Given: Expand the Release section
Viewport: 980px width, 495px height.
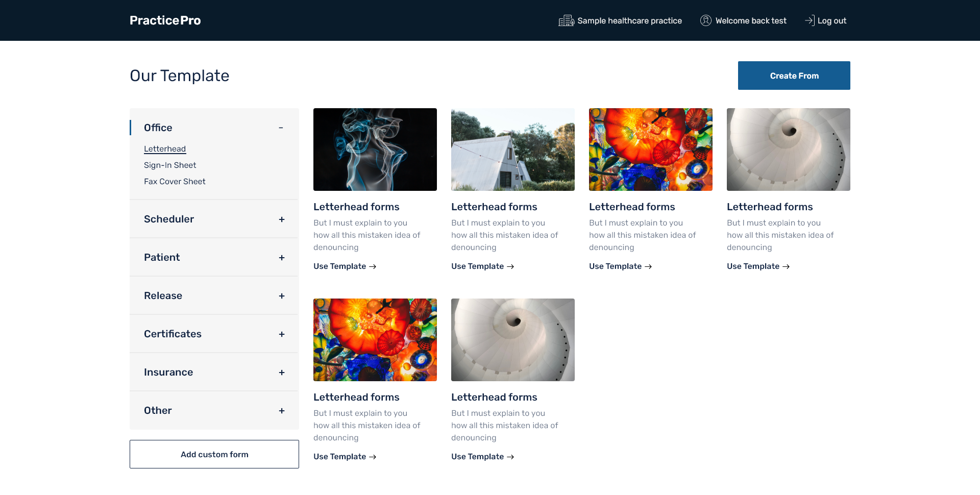Looking at the screenshot, I should point(281,296).
